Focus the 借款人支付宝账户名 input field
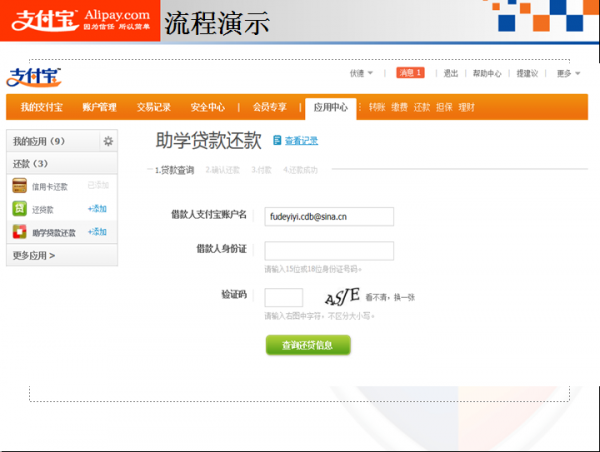 329,217
